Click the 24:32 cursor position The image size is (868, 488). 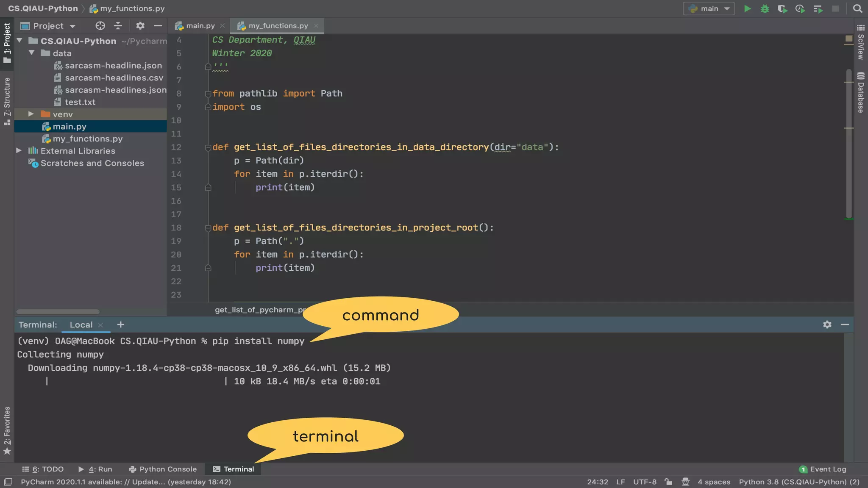click(598, 482)
